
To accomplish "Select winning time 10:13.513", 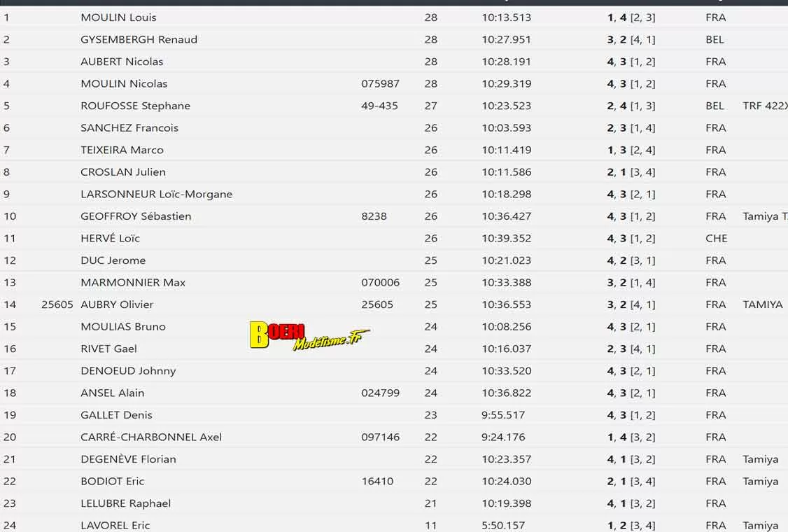I will (x=506, y=17).
